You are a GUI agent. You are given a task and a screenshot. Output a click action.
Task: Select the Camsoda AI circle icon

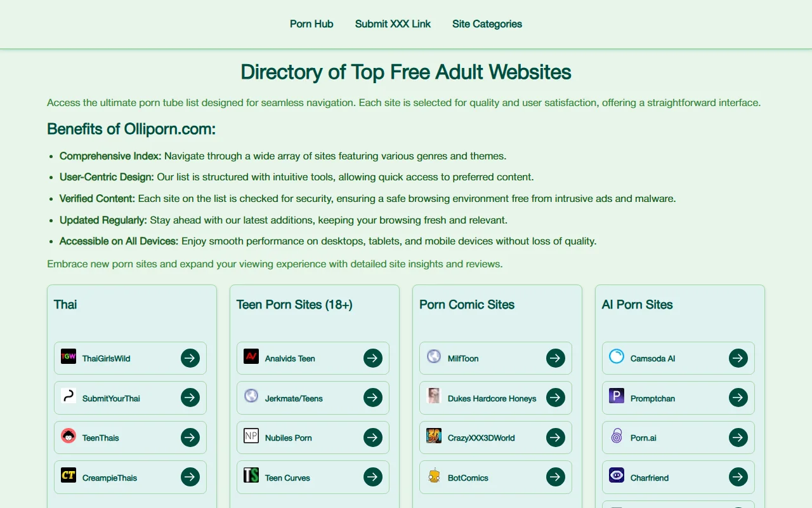[x=616, y=358]
